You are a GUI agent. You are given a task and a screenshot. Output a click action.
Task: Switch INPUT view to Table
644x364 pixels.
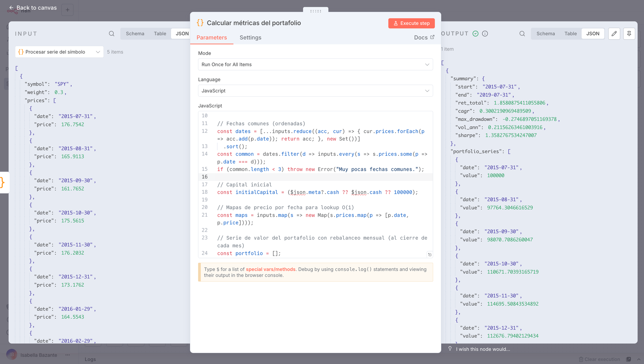point(160,34)
